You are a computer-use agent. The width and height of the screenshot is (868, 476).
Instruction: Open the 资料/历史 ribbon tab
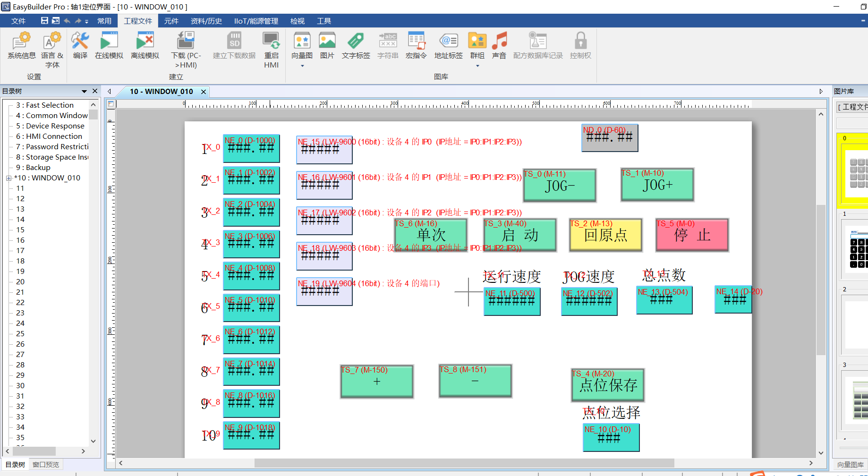[206, 21]
